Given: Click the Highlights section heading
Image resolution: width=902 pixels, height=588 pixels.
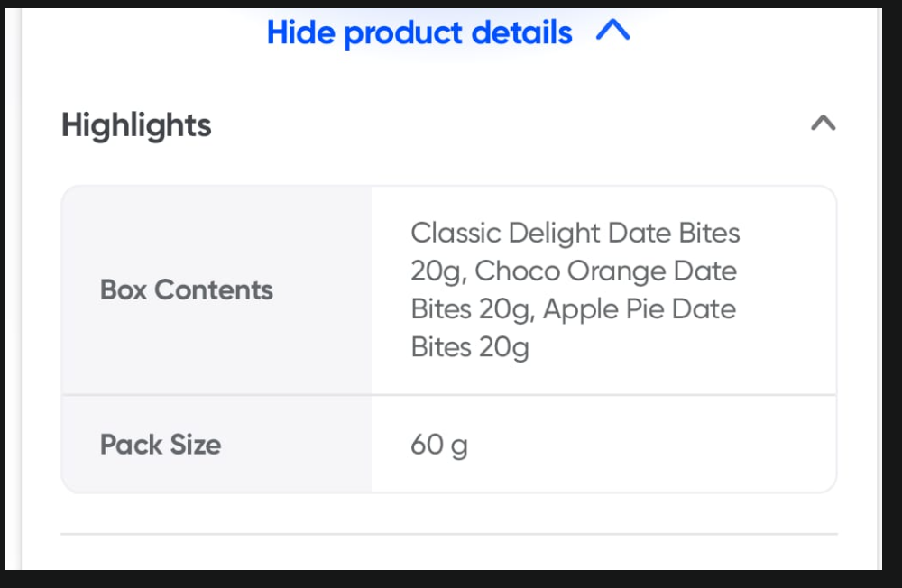Looking at the screenshot, I should (136, 125).
